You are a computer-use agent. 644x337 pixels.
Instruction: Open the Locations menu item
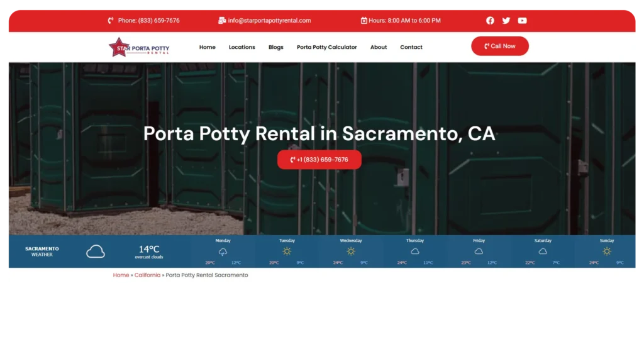tap(241, 47)
